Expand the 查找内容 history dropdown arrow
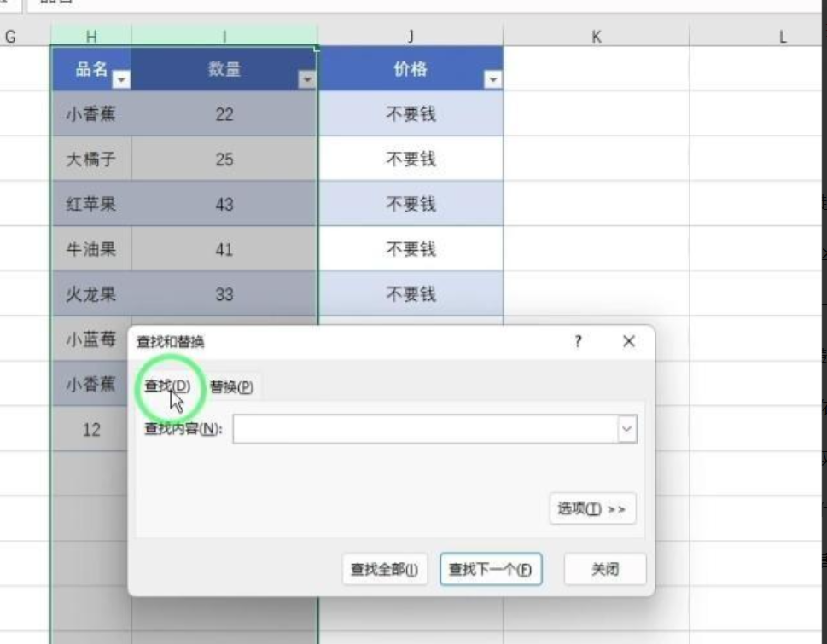827x644 pixels. point(626,429)
